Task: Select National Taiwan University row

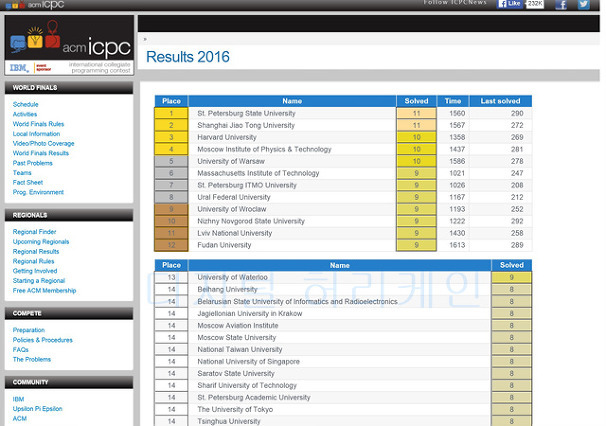Action: [343, 349]
